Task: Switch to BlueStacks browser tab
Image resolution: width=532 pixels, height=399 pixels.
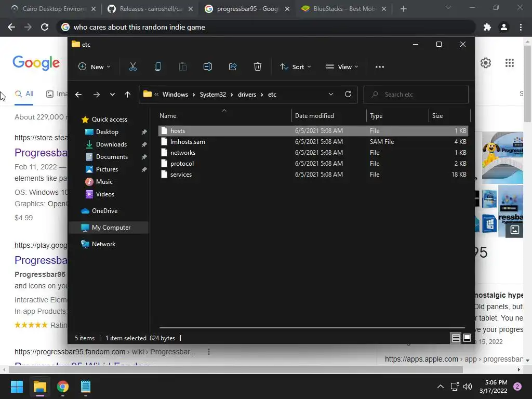Action: (344, 9)
